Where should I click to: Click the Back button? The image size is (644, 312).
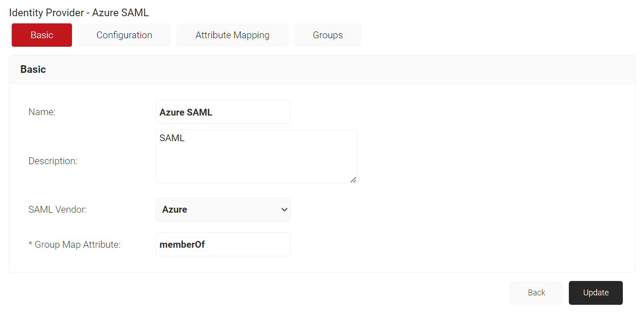pos(536,293)
